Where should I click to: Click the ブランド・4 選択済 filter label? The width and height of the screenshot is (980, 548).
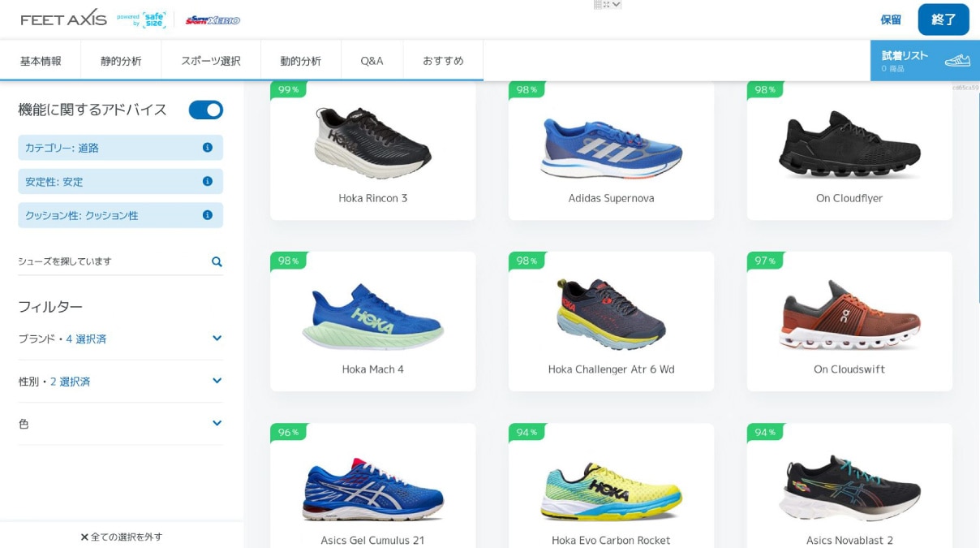62,339
